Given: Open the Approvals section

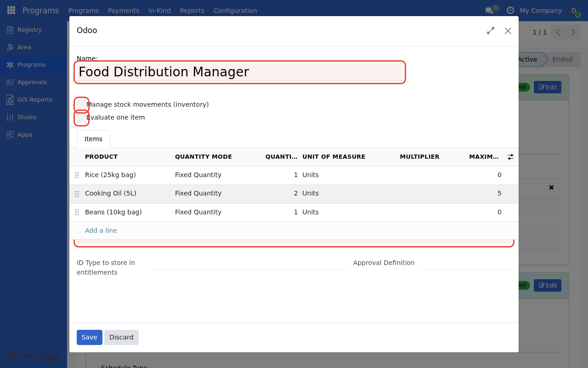Looking at the screenshot, I should (32, 82).
